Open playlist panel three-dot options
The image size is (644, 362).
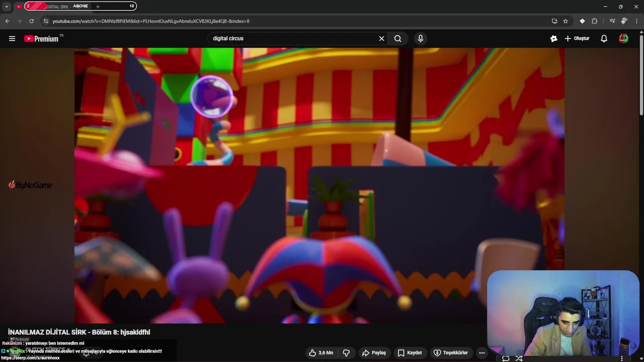pos(622,358)
